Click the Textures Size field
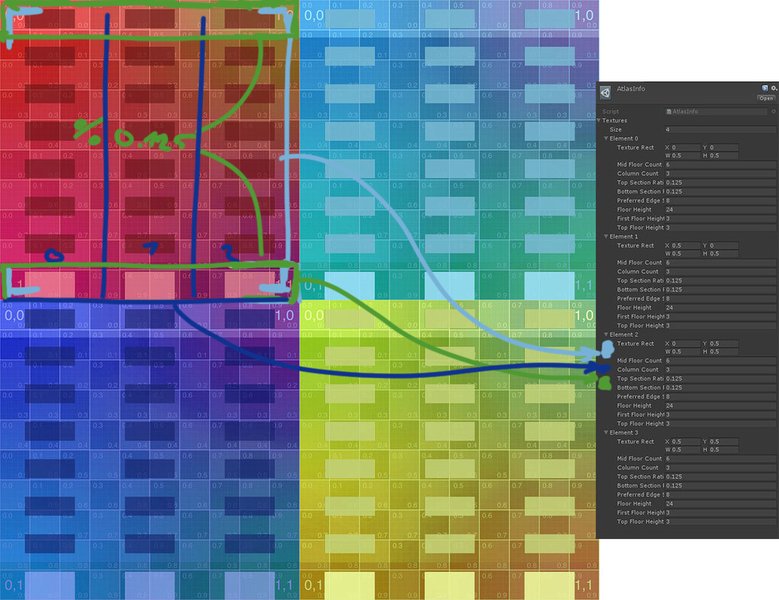 720,130
